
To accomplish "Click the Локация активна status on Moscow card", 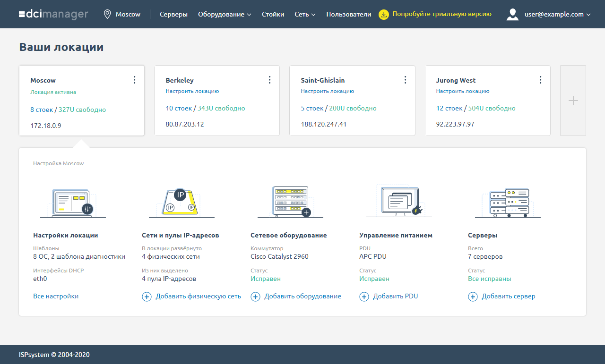I will pyautogui.click(x=53, y=92).
